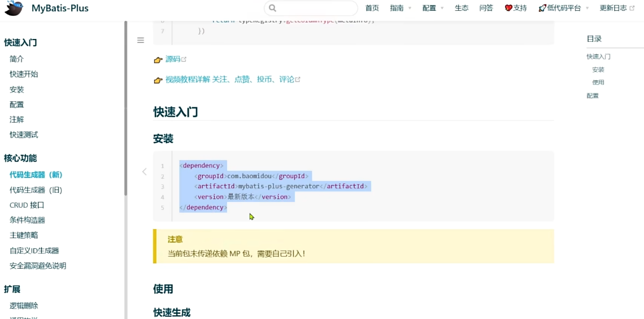This screenshot has width=644, height=319.
Task: Select 代码生成器（新） in the sidebar
Action: click(x=36, y=175)
